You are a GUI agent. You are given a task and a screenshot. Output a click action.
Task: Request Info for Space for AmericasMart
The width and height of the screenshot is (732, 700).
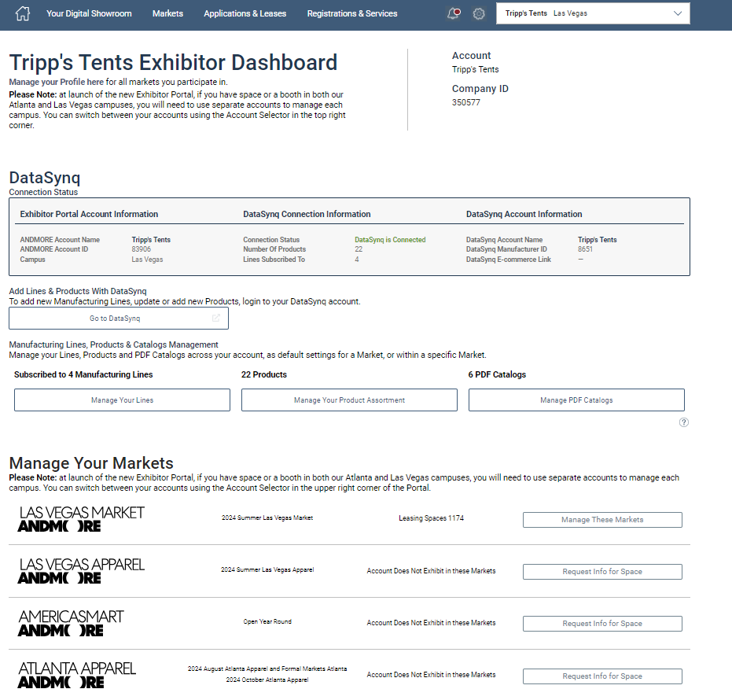coord(602,624)
